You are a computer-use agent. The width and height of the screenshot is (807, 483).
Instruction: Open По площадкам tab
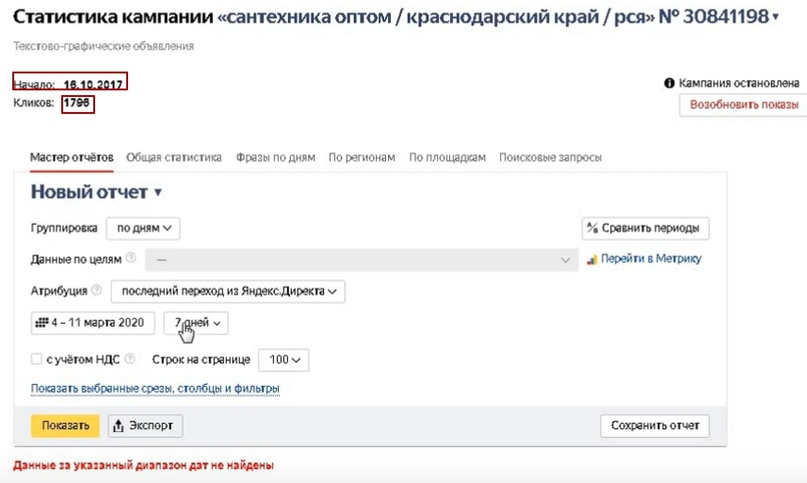pyautogui.click(x=447, y=157)
